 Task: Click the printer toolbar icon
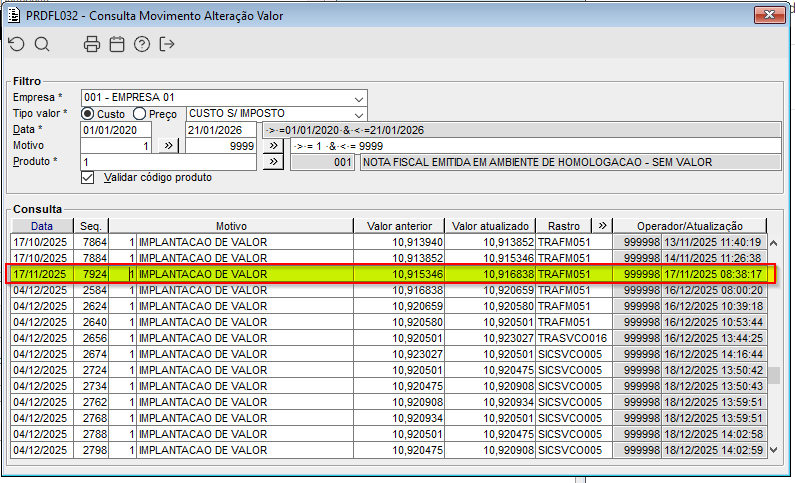[92, 45]
